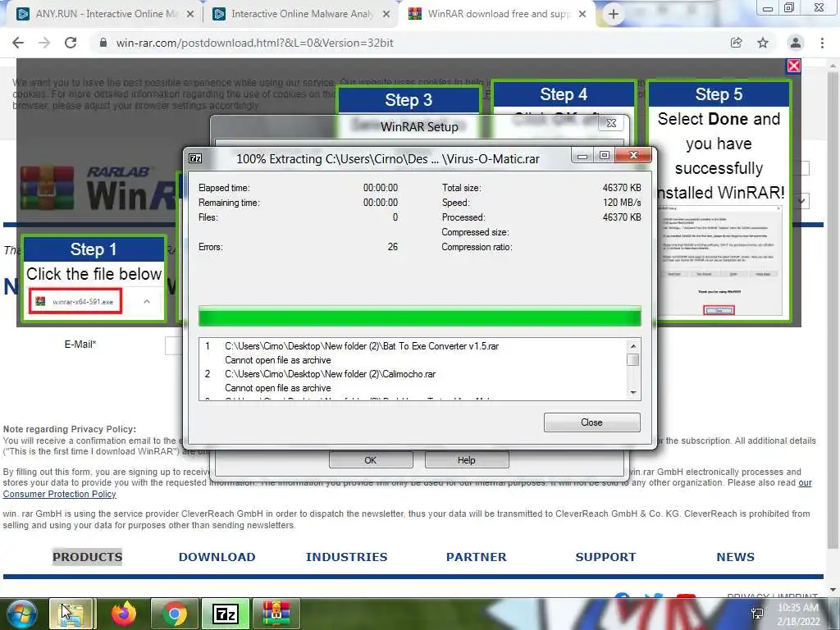Viewport: 840px width, 630px height.
Task: Click the network tray icon
Action: [x=757, y=614]
